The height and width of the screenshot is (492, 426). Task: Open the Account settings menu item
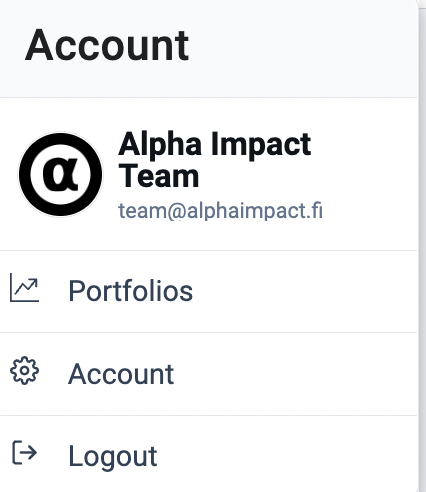coord(209,374)
